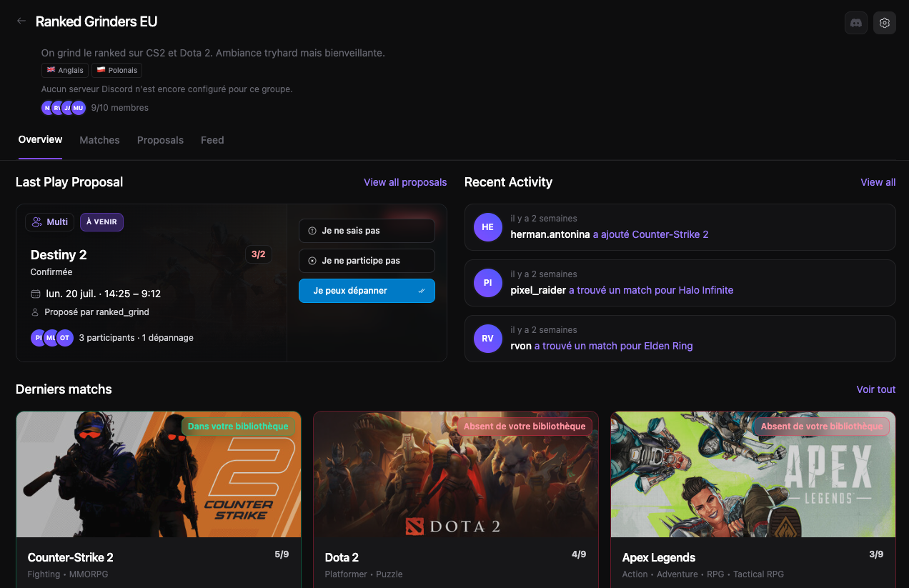The height and width of the screenshot is (588, 909).
Task: Click the Last Play Proposal heading
Action: point(69,182)
